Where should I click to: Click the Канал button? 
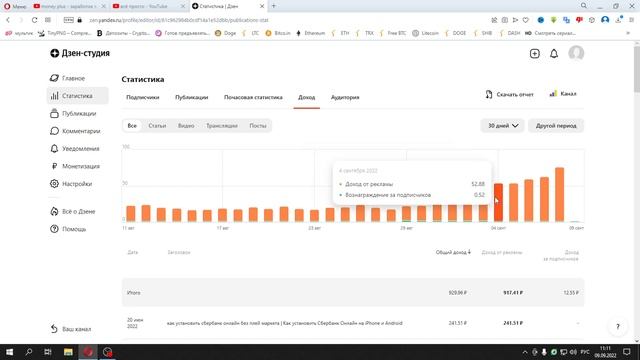(x=563, y=94)
